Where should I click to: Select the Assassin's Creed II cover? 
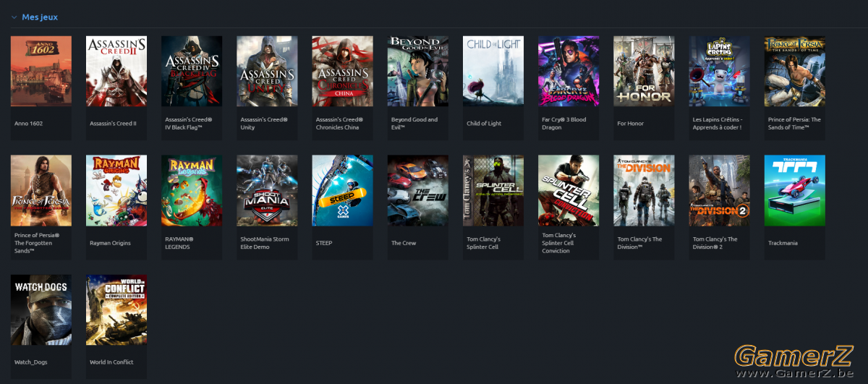(x=116, y=72)
